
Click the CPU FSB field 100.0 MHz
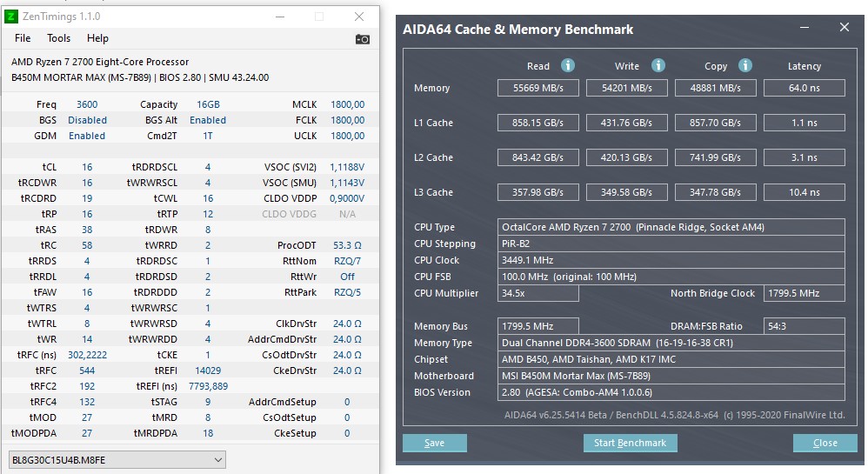671,277
